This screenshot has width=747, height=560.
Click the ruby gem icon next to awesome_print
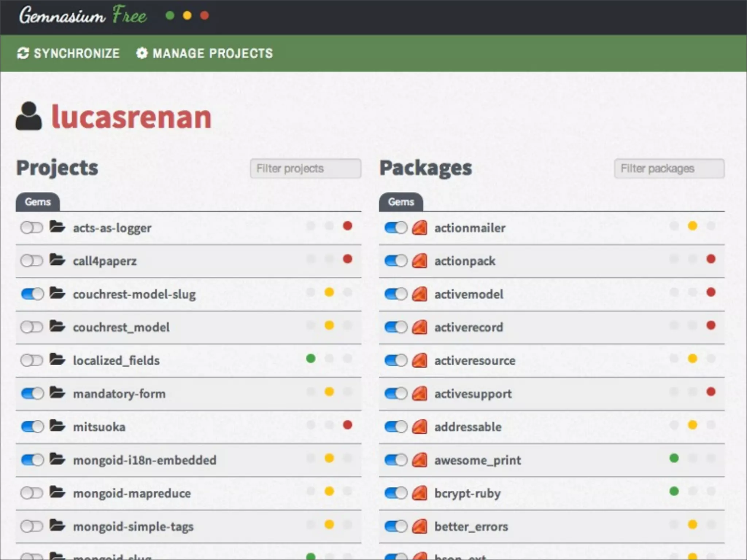pyautogui.click(x=419, y=460)
